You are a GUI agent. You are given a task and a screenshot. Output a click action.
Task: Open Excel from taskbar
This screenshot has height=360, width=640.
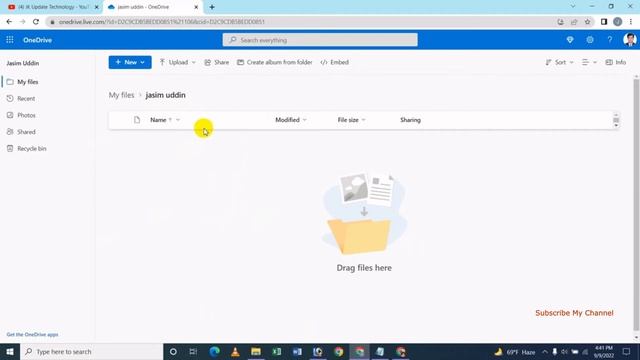277,351
